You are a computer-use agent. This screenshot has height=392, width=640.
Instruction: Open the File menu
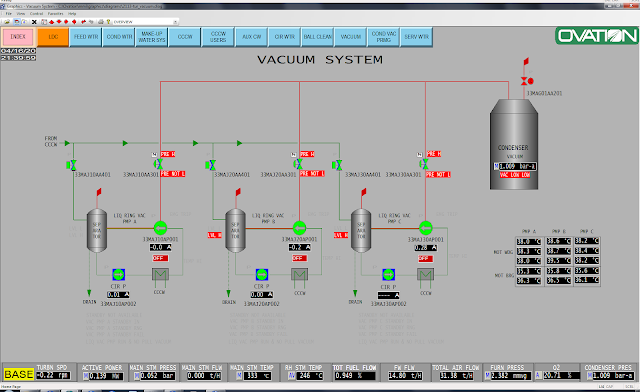point(9,13)
